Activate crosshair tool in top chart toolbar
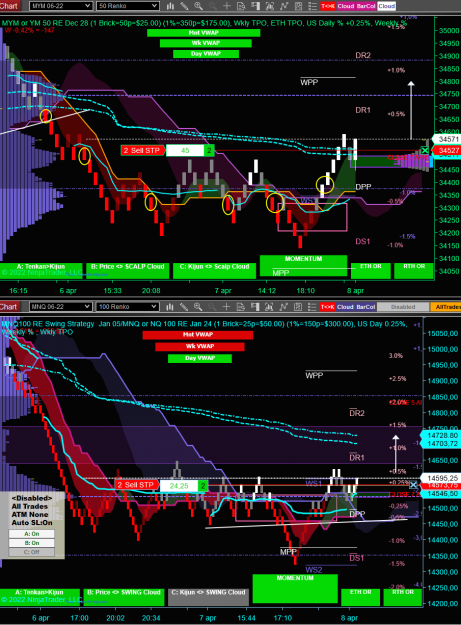461x625 pixels. click(x=227, y=6)
